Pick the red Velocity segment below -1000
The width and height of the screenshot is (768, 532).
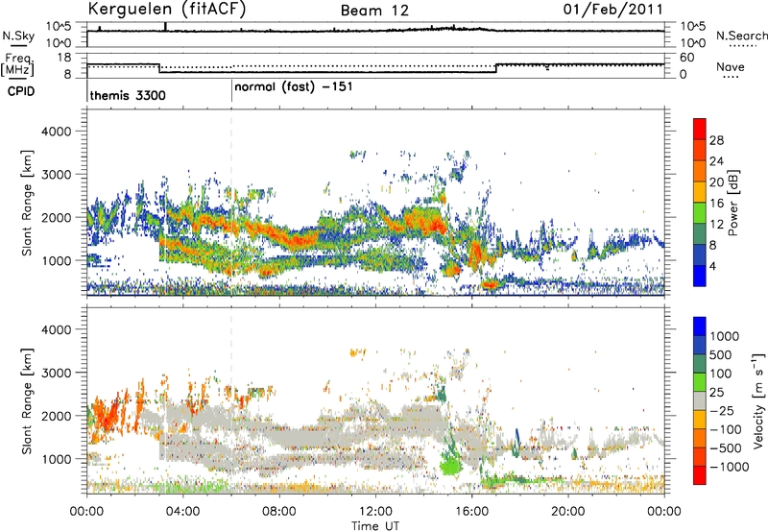(700, 475)
